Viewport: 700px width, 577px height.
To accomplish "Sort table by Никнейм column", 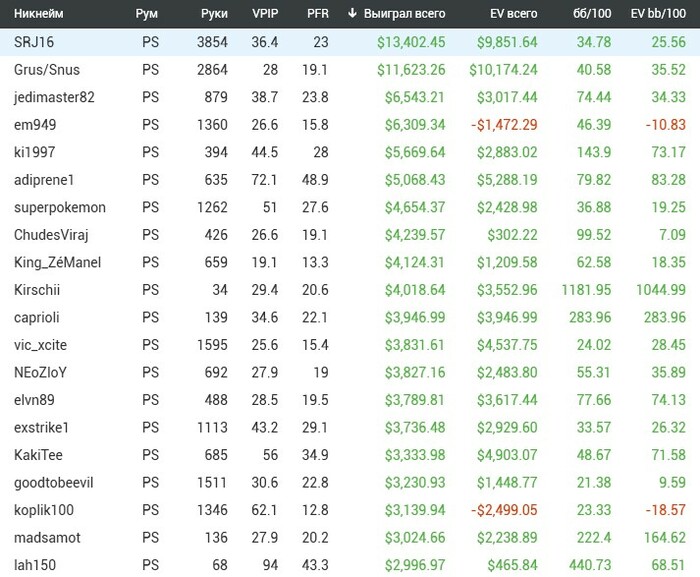I will (39, 14).
